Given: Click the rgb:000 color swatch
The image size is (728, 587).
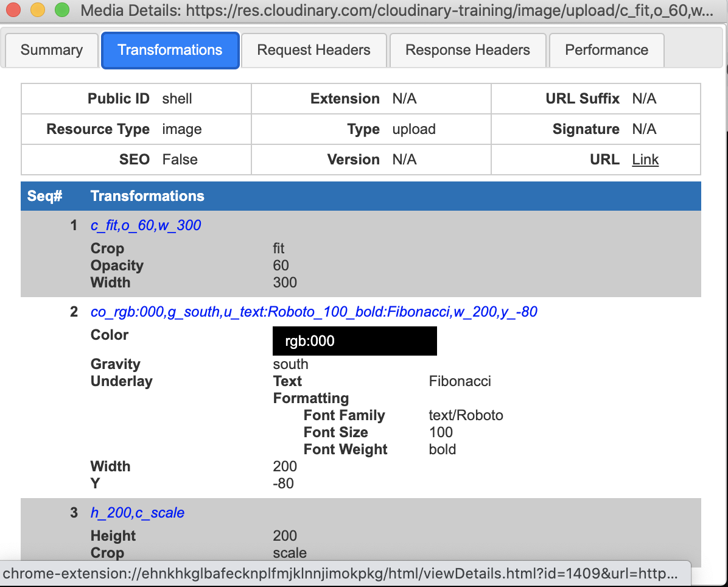Looking at the screenshot, I should tap(354, 340).
